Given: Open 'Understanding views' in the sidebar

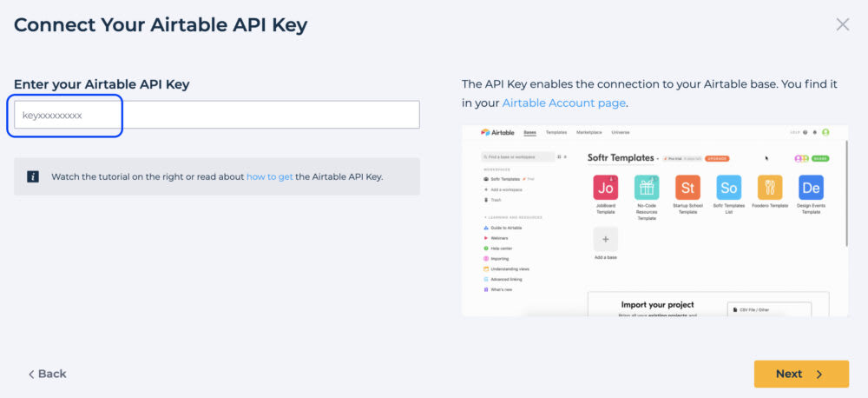Looking at the screenshot, I should 506,269.
